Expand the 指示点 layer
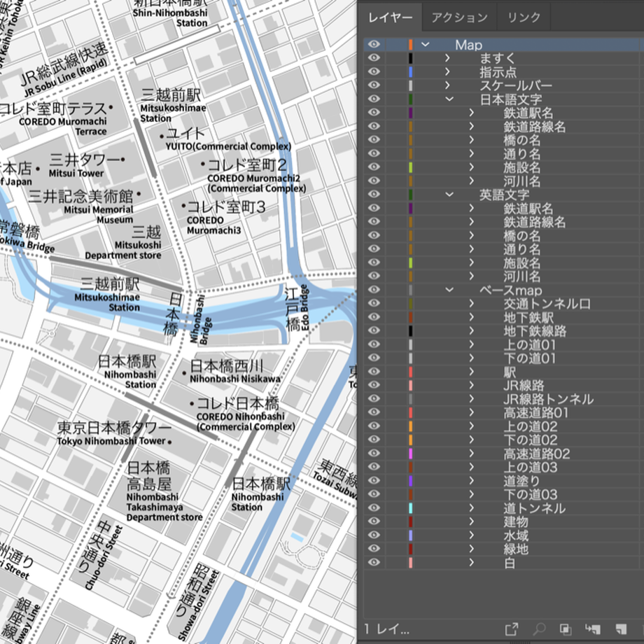Image resolution: width=644 pixels, height=644 pixels. 448,71
